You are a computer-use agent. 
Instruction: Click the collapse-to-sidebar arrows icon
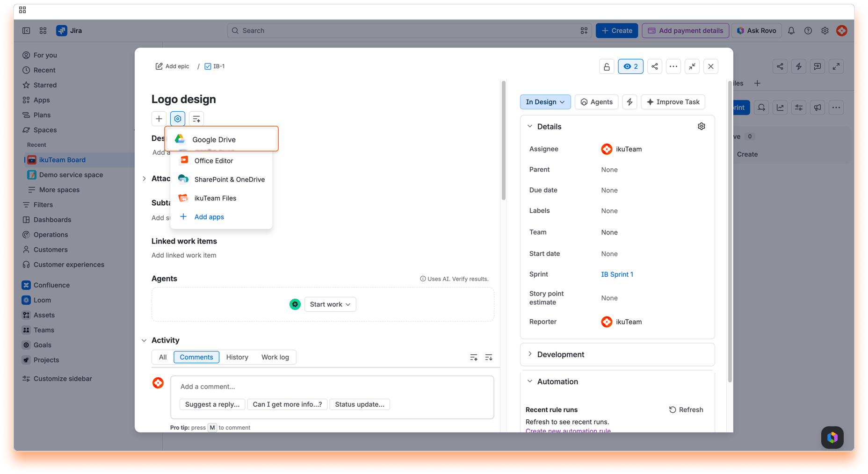(x=692, y=66)
